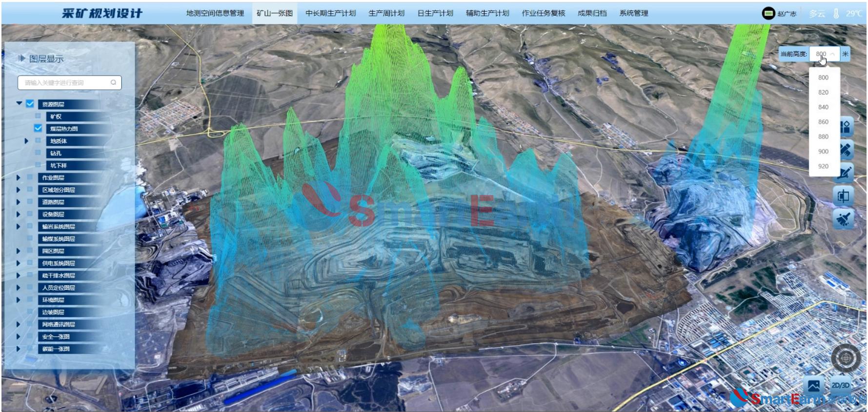Image resolution: width=868 pixels, height=412 pixels.
Task: Expand the 作业图层 layer group
Action: [x=19, y=177]
